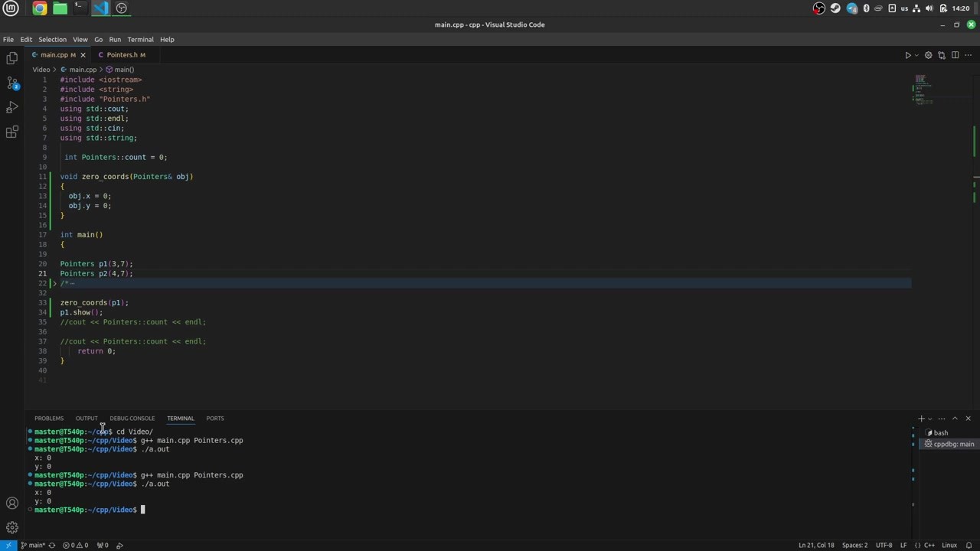Open the Terminal menu
This screenshot has height=551, width=980.
tap(140, 39)
